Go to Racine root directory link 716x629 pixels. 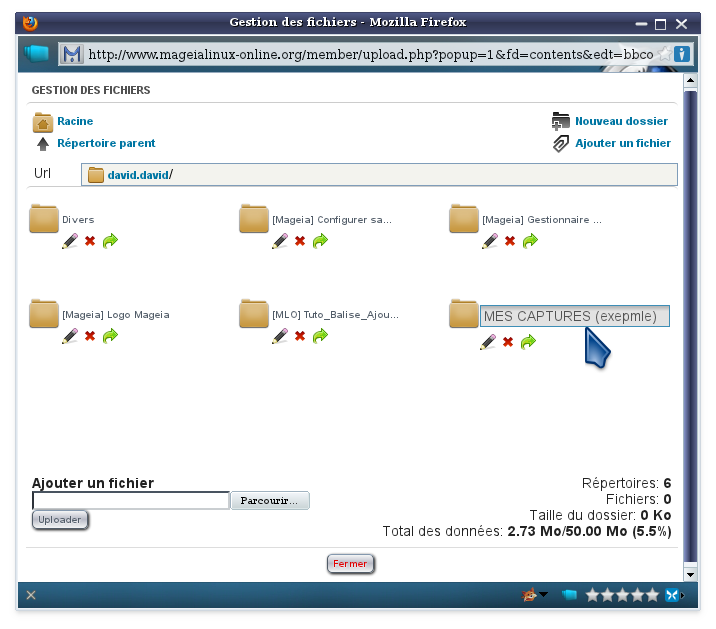point(75,121)
